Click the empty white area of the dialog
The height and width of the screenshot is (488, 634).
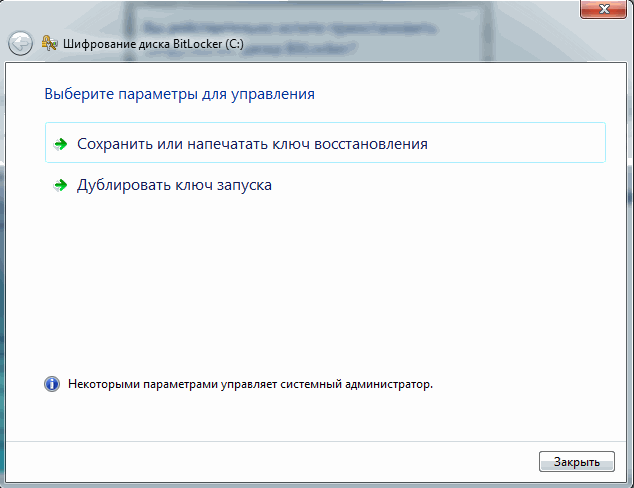pyautogui.click(x=320, y=290)
